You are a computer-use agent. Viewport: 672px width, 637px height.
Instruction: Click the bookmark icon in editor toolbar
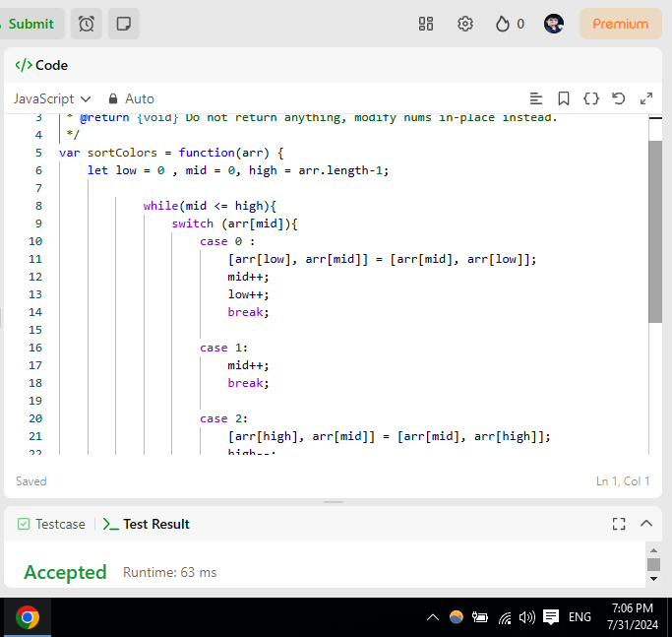point(564,98)
